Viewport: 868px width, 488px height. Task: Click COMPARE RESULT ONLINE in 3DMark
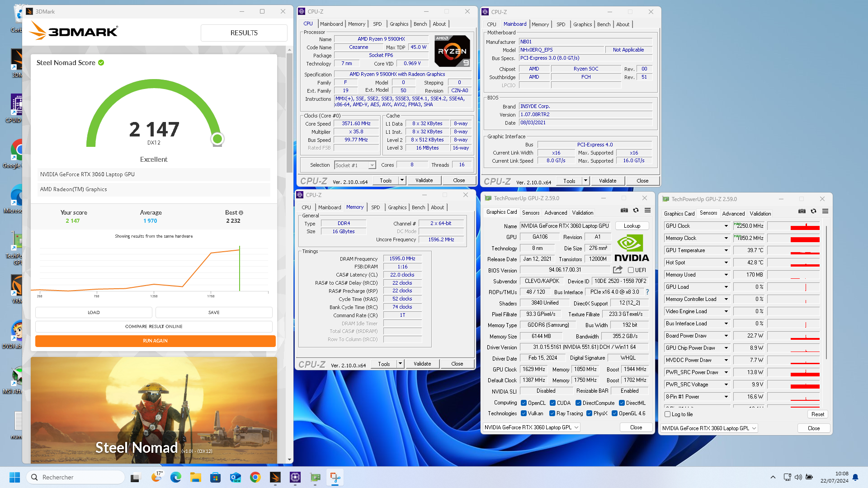[154, 326]
